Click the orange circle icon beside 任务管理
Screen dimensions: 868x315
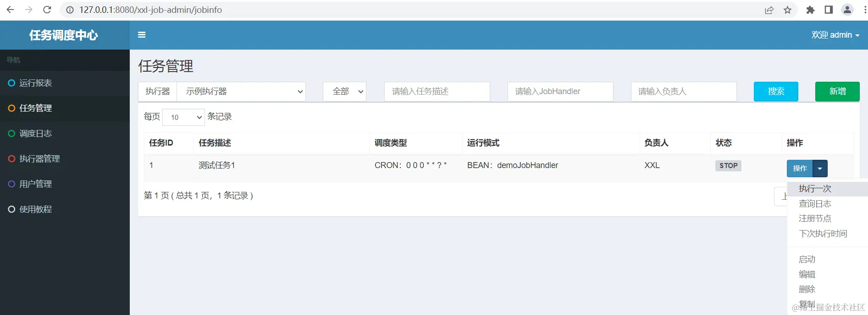tap(12, 108)
